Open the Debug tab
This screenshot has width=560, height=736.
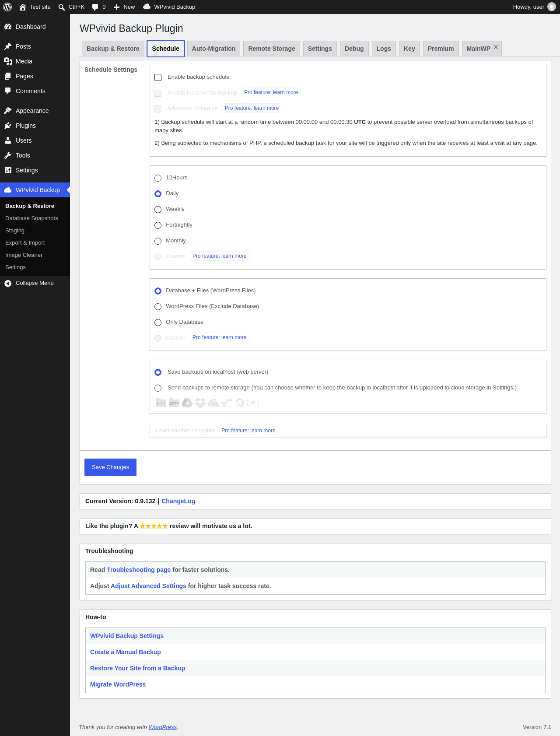(x=354, y=49)
